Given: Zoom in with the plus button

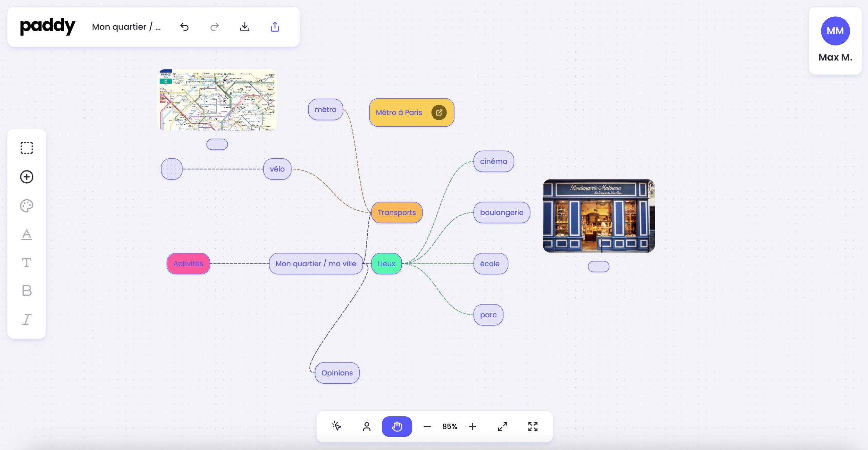Looking at the screenshot, I should pyautogui.click(x=472, y=426).
